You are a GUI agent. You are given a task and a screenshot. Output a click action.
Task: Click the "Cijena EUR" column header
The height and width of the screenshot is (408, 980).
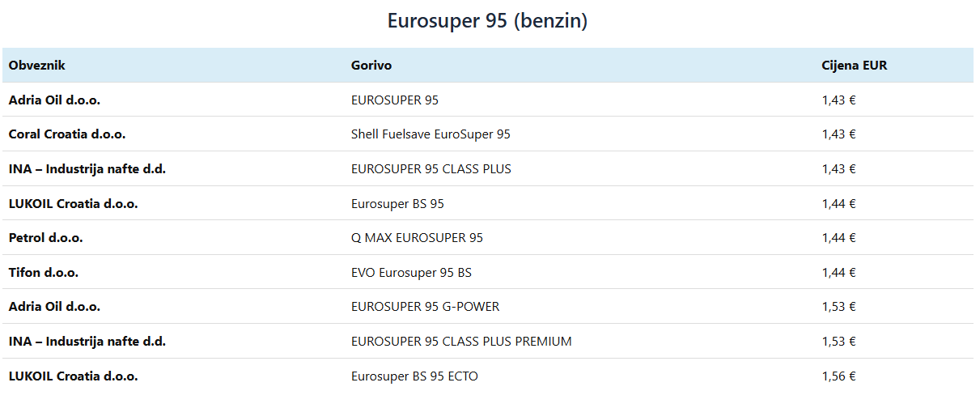[x=854, y=66]
